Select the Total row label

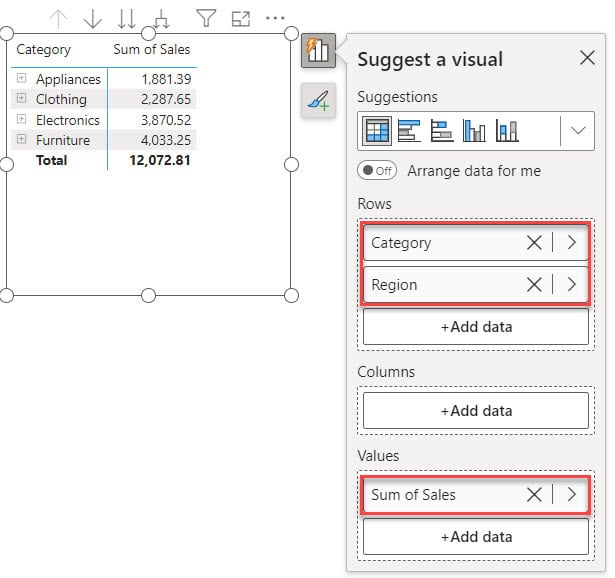click(x=51, y=160)
